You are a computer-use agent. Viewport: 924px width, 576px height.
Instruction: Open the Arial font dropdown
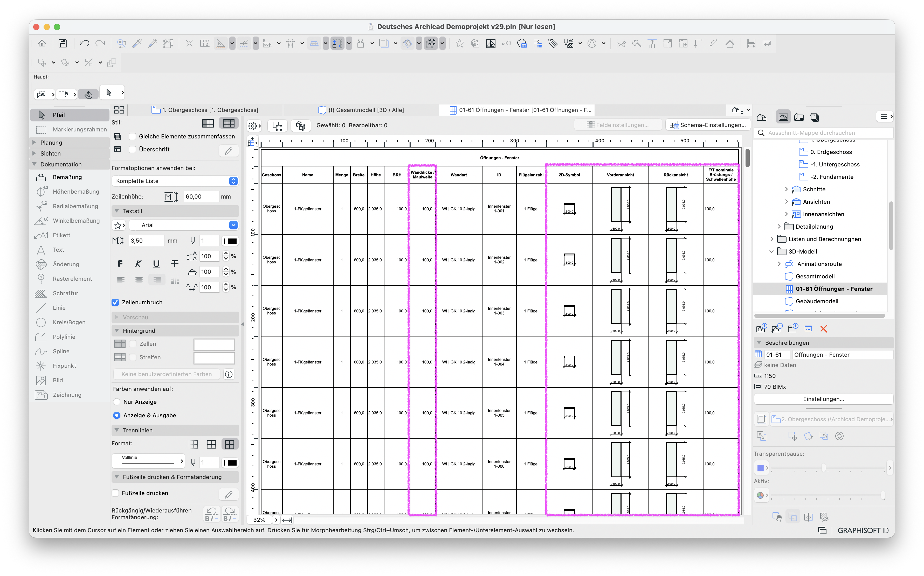(x=184, y=225)
